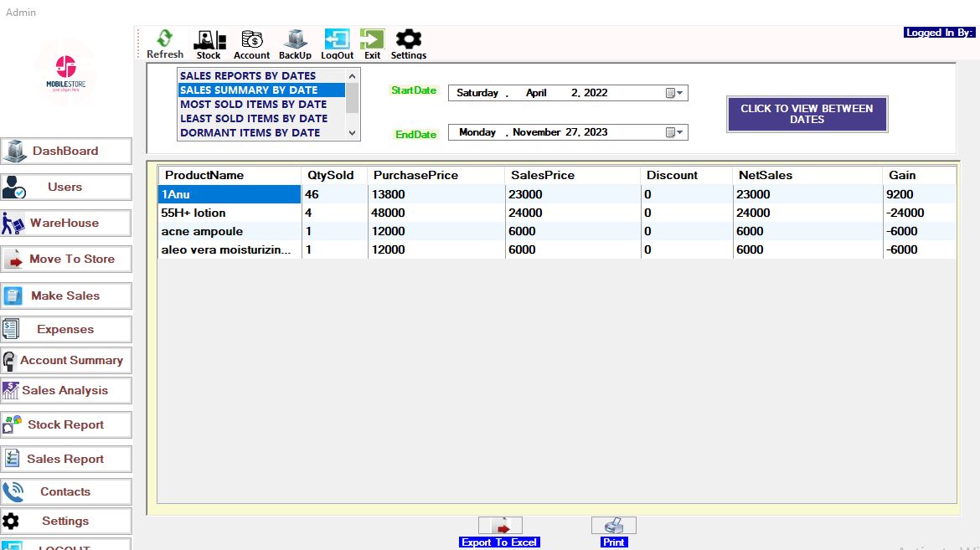Sort by Discount column header
The height and width of the screenshot is (550, 980).
[687, 176]
